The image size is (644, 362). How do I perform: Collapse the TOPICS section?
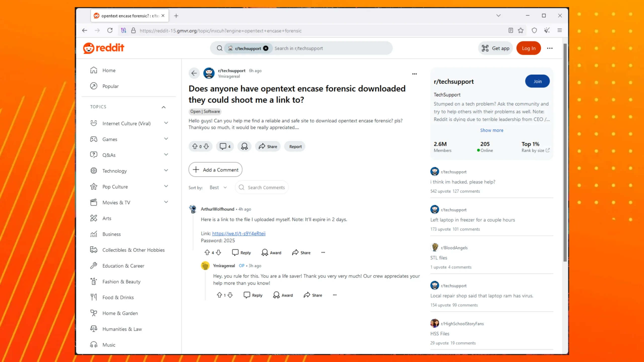[164, 107]
